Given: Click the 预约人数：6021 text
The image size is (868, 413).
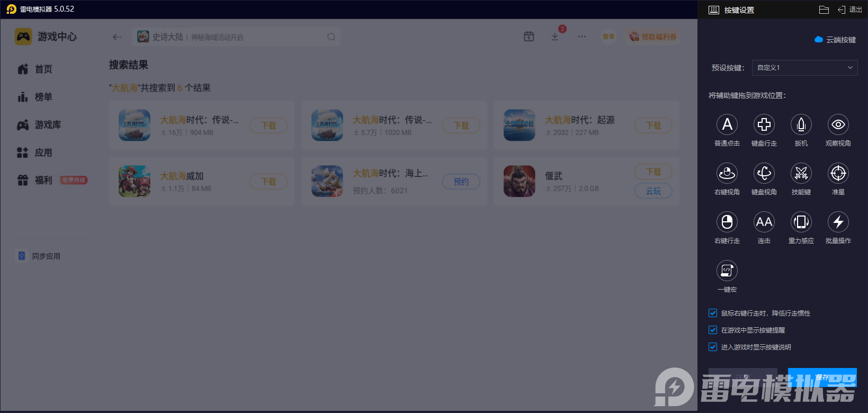Looking at the screenshot, I should [x=380, y=191].
